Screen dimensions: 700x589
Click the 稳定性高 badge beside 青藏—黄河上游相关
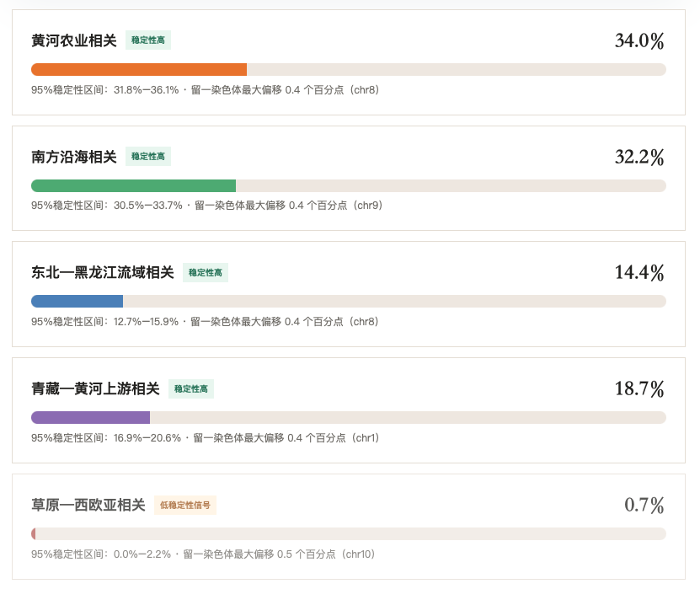point(191,388)
